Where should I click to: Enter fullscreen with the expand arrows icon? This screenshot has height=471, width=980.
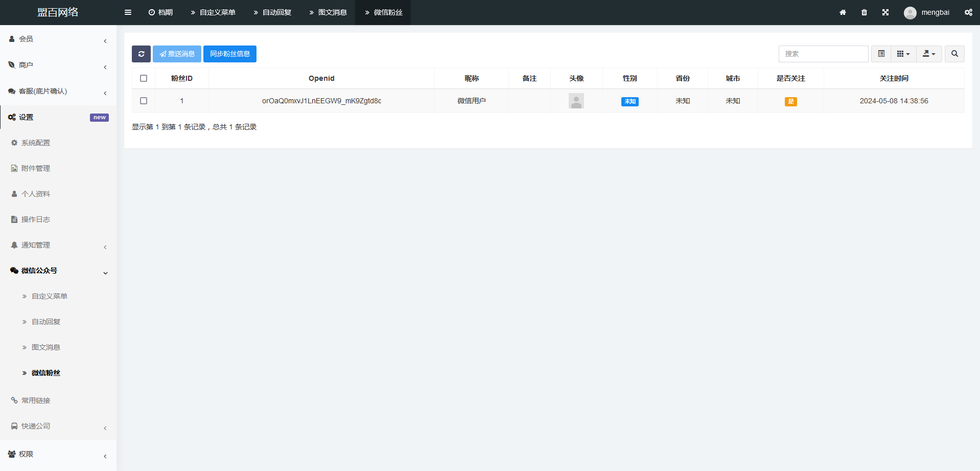[x=885, y=12]
